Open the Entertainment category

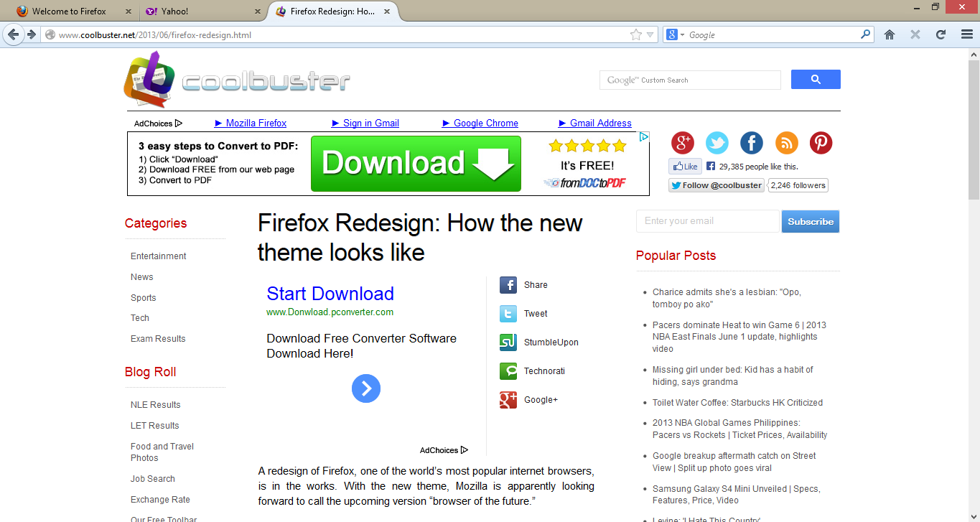coord(158,256)
